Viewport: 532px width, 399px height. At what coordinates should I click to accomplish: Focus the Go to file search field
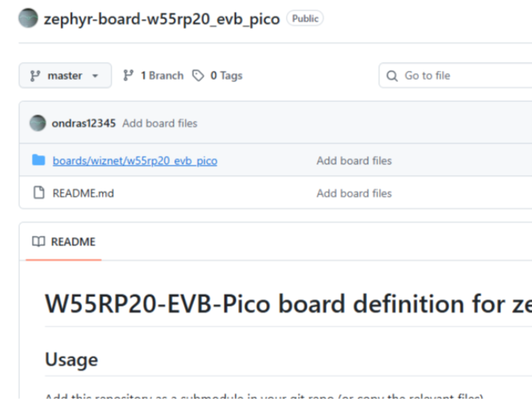point(458,75)
